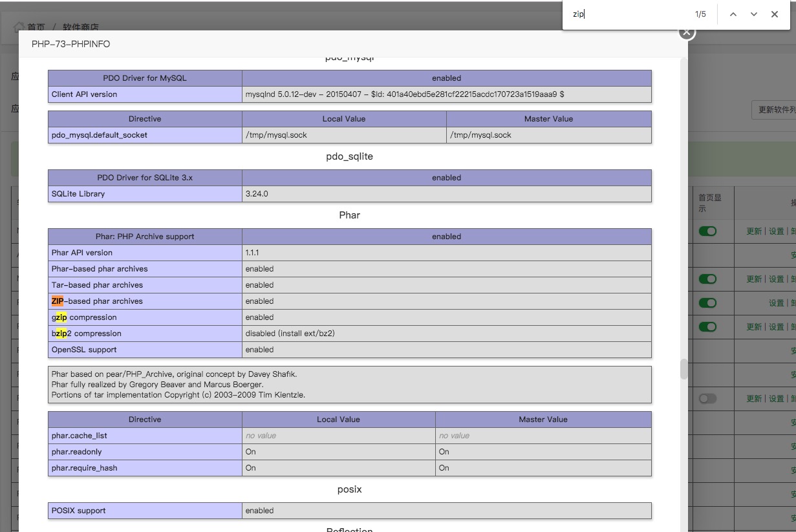The image size is (796, 532).
Task: Select 'Tar-based phar archives' cell
Action: click(145, 285)
